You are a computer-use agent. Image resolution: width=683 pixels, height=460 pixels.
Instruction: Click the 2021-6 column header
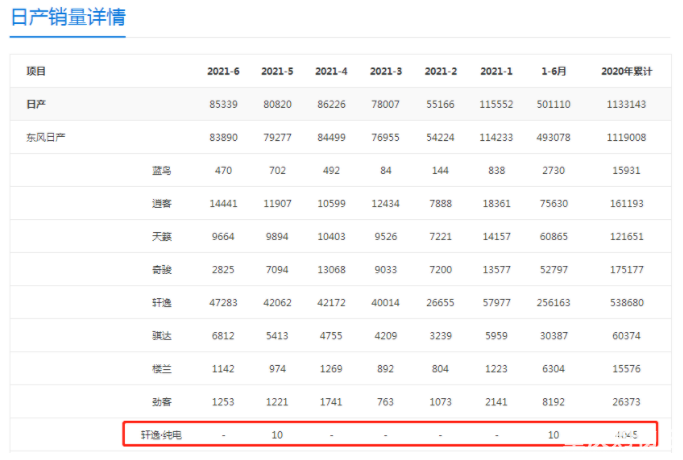pyautogui.click(x=223, y=71)
